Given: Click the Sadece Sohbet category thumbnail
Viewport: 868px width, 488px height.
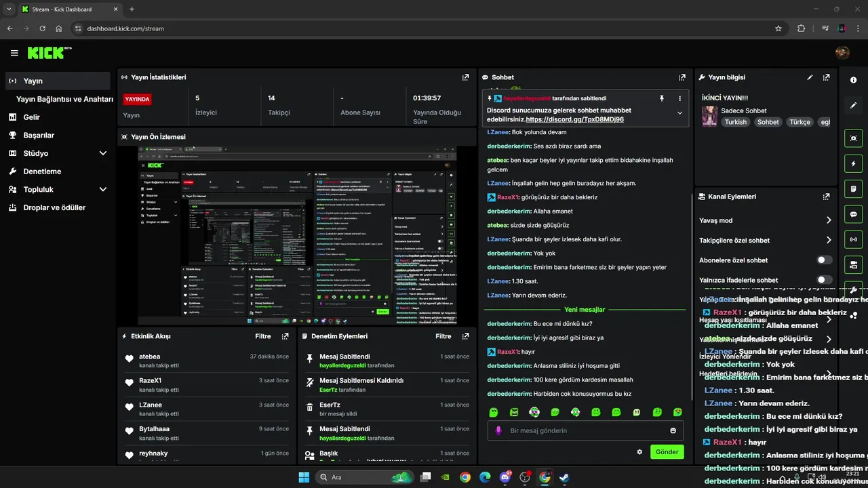Looking at the screenshot, I should point(709,116).
